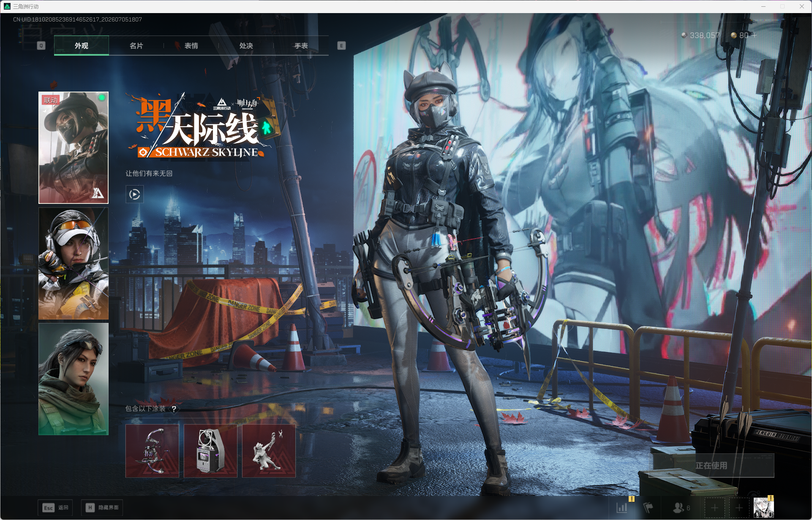The image size is (812, 520).
Task: Select the green goggles default skin thumbnail
Action: click(x=74, y=379)
